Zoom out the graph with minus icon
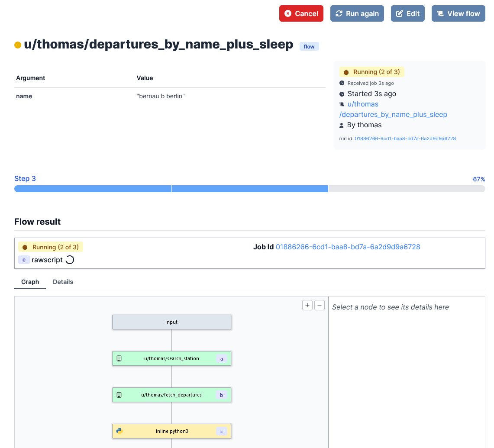The width and height of the screenshot is (494, 448). (x=319, y=305)
